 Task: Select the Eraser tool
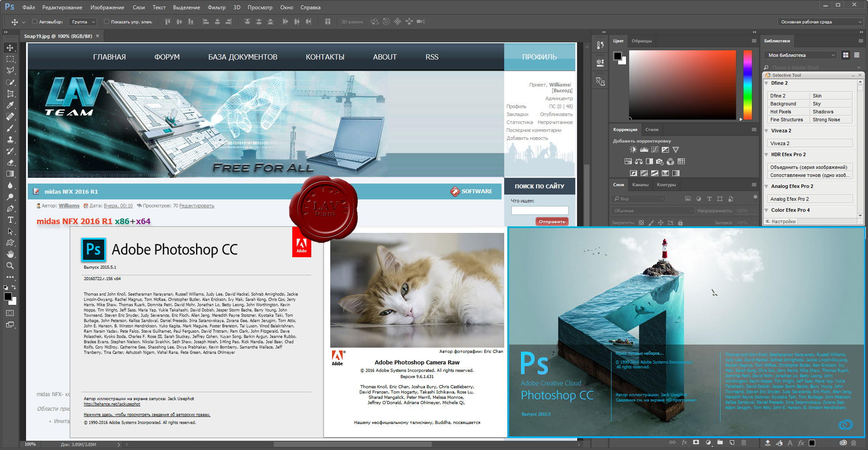(x=10, y=162)
